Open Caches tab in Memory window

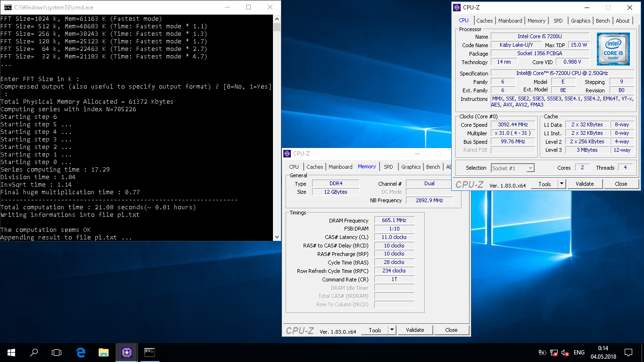point(314,167)
